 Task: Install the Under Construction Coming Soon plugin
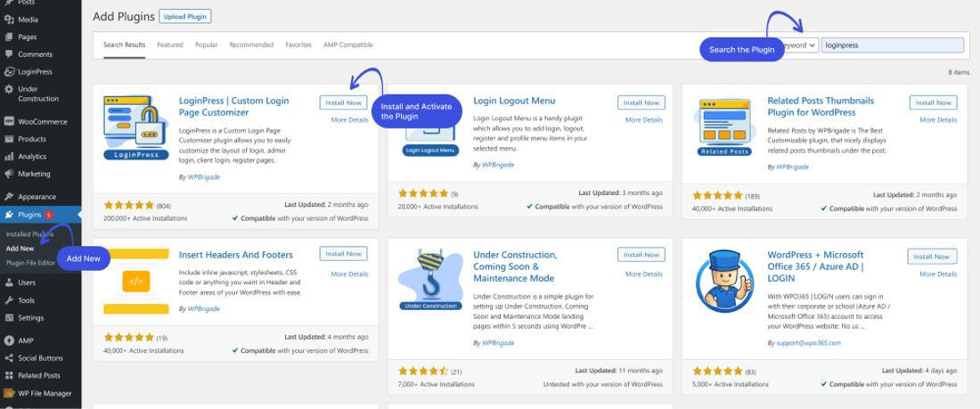(x=641, y=255)
